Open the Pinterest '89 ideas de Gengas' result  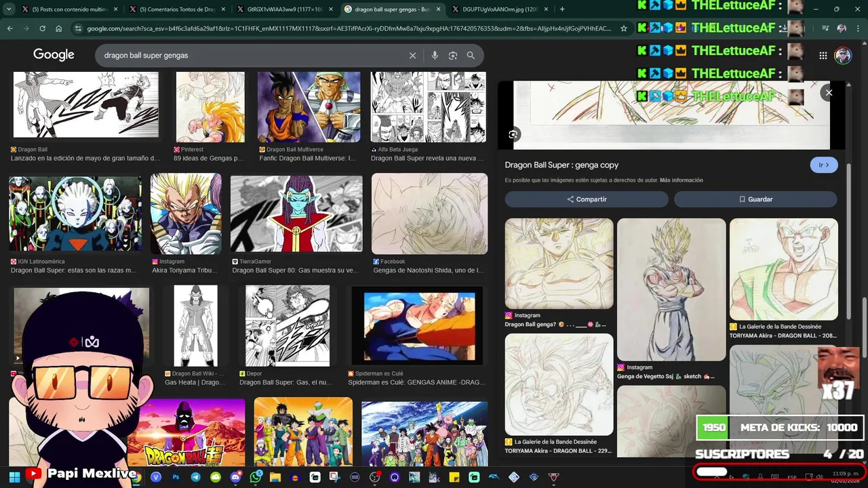(209, 106)
